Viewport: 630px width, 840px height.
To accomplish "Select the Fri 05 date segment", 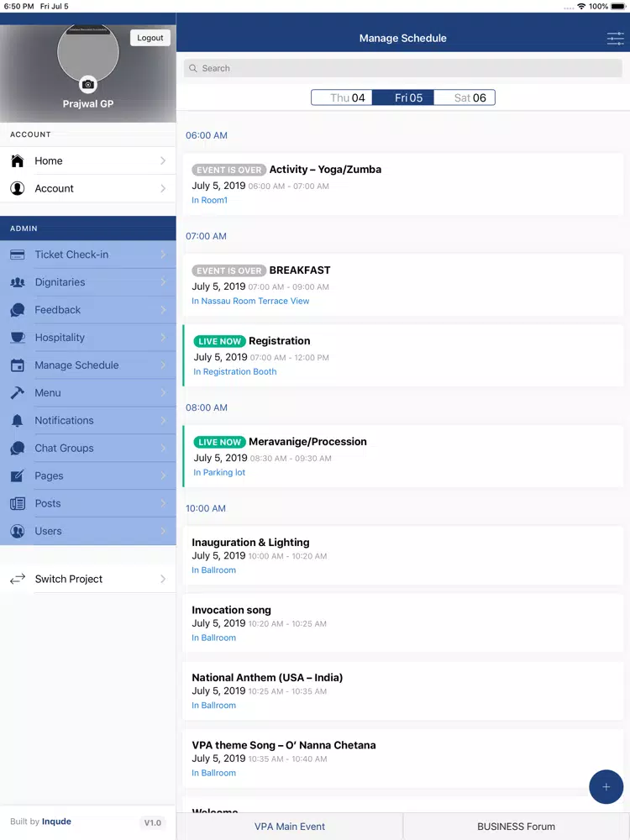I will pyautogui.click(x=403, y=98).
